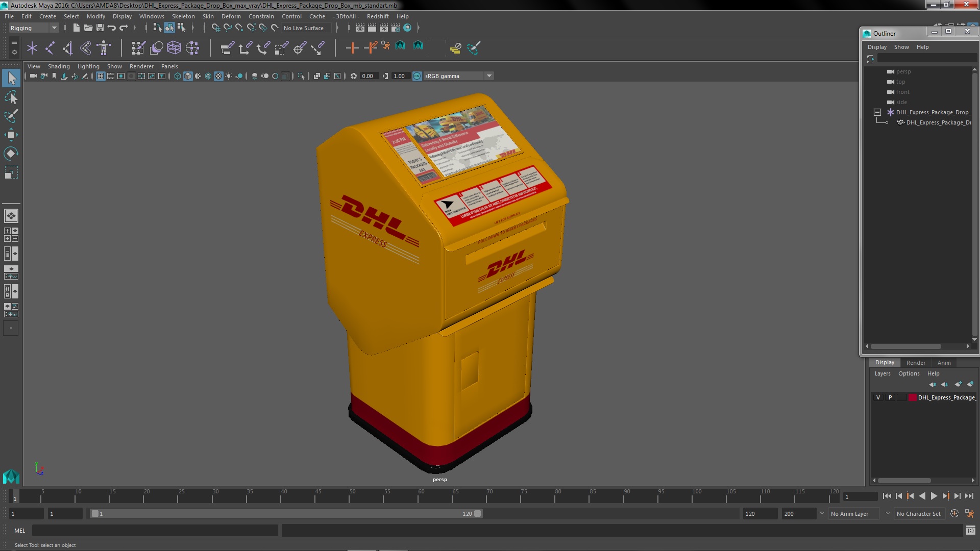Select the Lasso tool in left toolbox
980x551 pixels.
pos(11,97)
